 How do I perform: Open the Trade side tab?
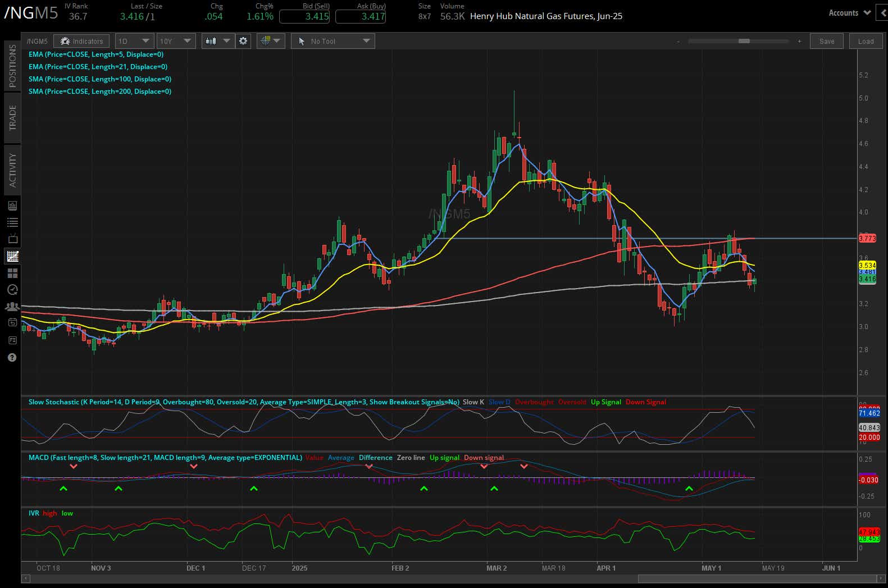coord(12,117)
